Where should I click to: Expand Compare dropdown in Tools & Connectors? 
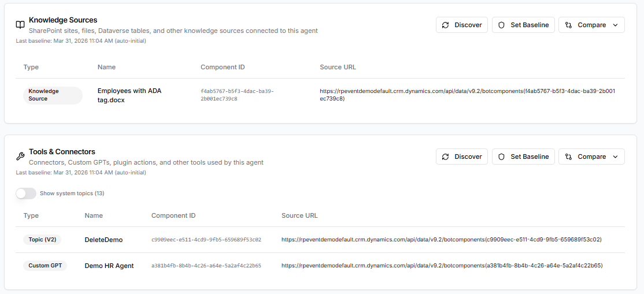coord(591,157)
